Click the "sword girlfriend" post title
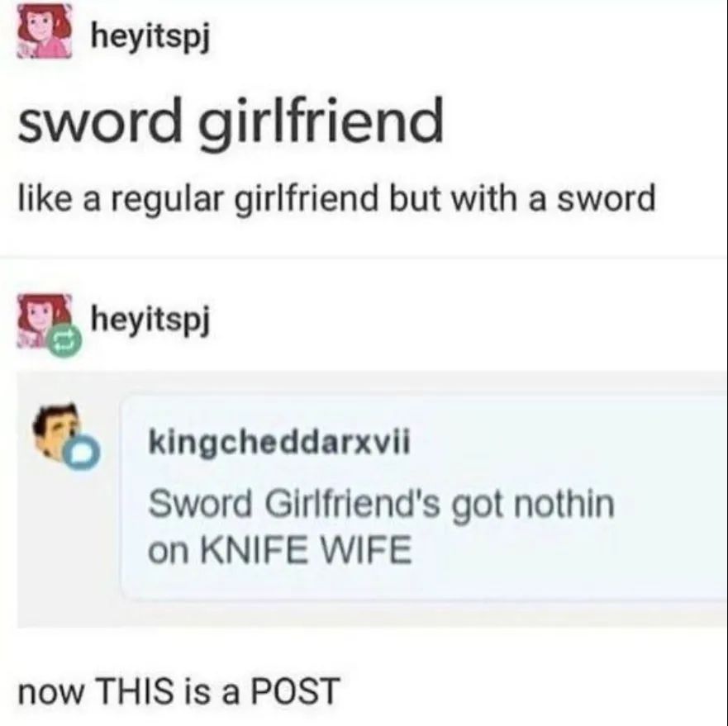Screen dimensions: 728x726 pyautogui.click(x=231, y=122)
